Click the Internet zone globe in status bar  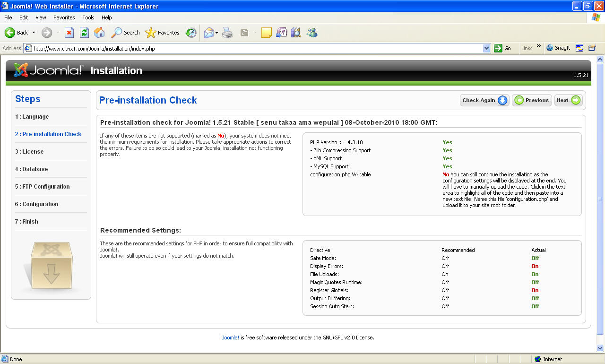538,359
